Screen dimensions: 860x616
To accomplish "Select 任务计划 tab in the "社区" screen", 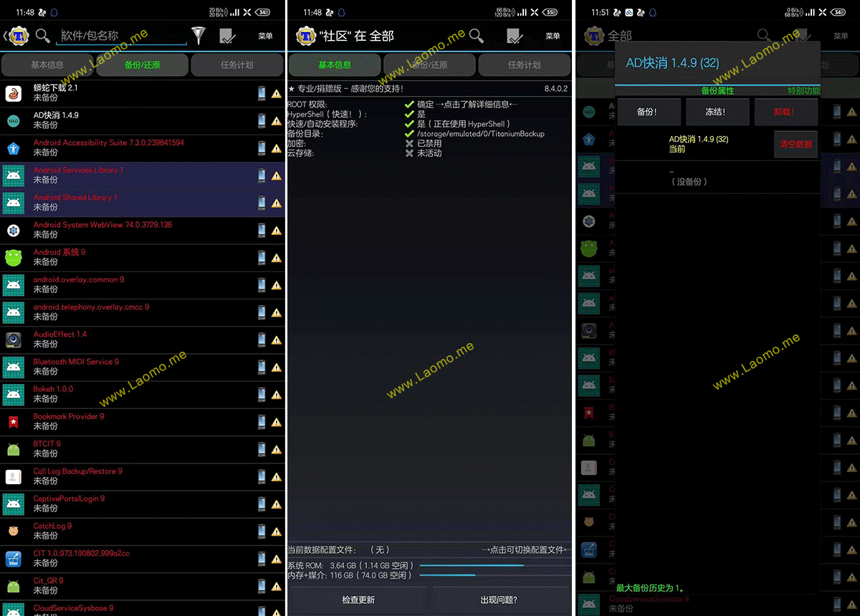I will click(x=525, y=65).
